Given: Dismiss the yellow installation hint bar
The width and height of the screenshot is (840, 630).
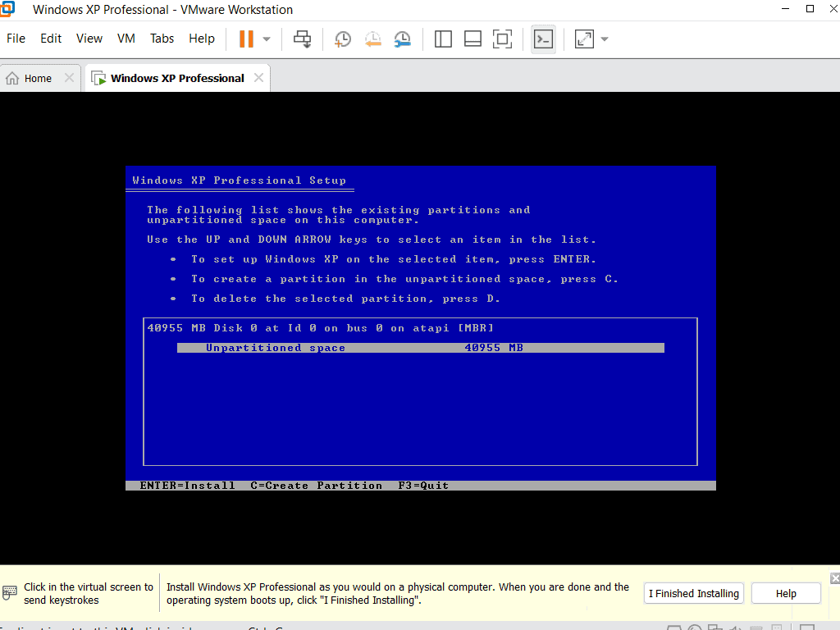Looking at the screenshot, I should pos(835,578).
